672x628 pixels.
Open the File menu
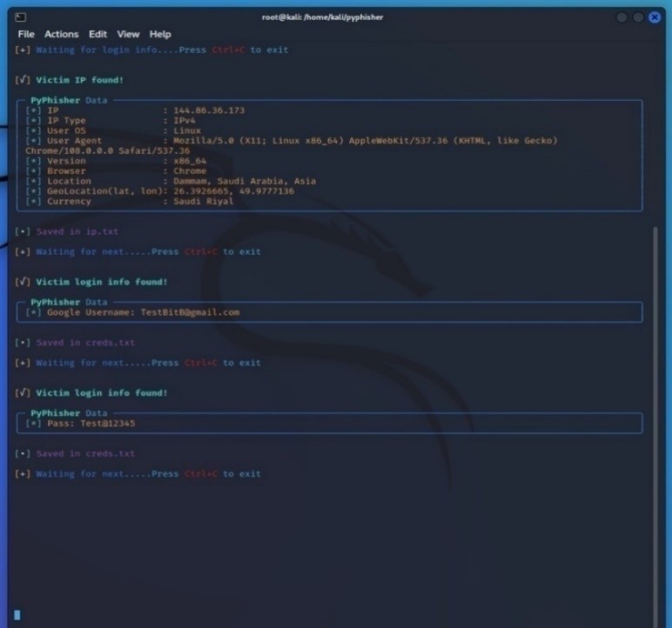26,34
